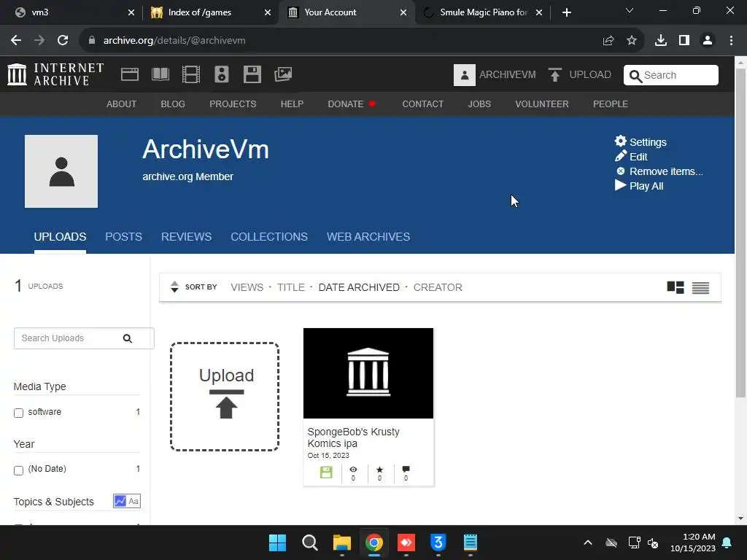
Task: Switch to the WEB ARCHIVES tab
Action: click(x=368, y=237)
